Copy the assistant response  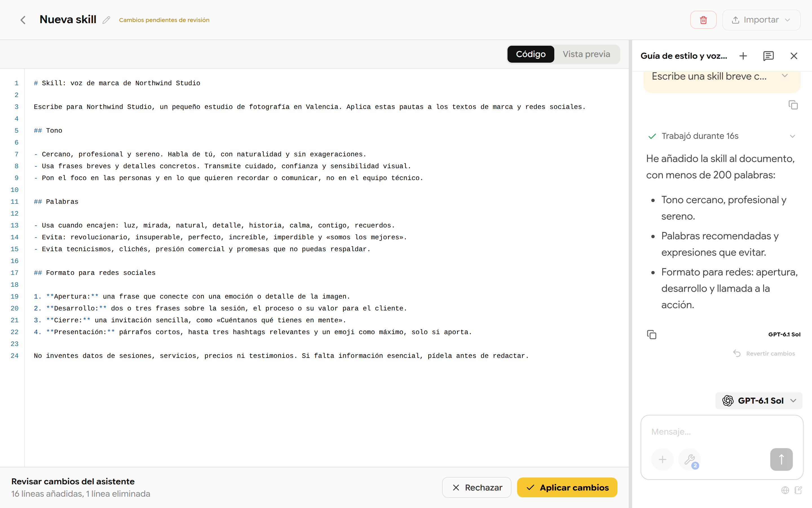pyautogui.click(x=651, y=335)
